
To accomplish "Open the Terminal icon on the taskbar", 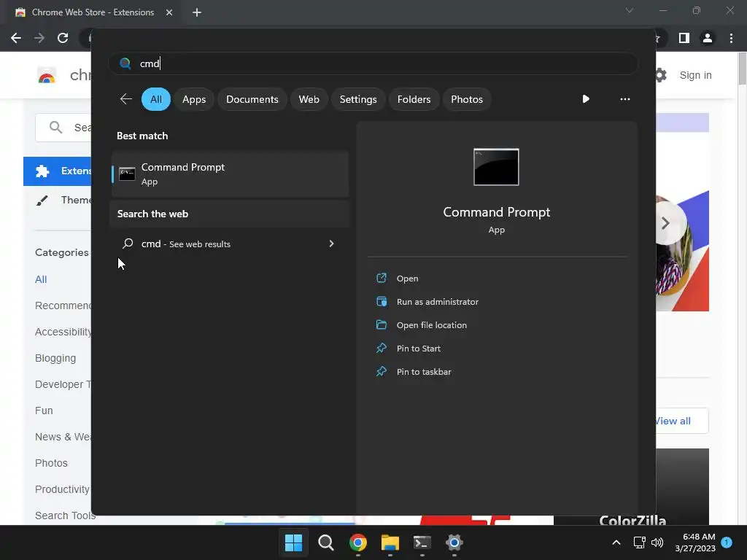I will [x=422, y=542].
